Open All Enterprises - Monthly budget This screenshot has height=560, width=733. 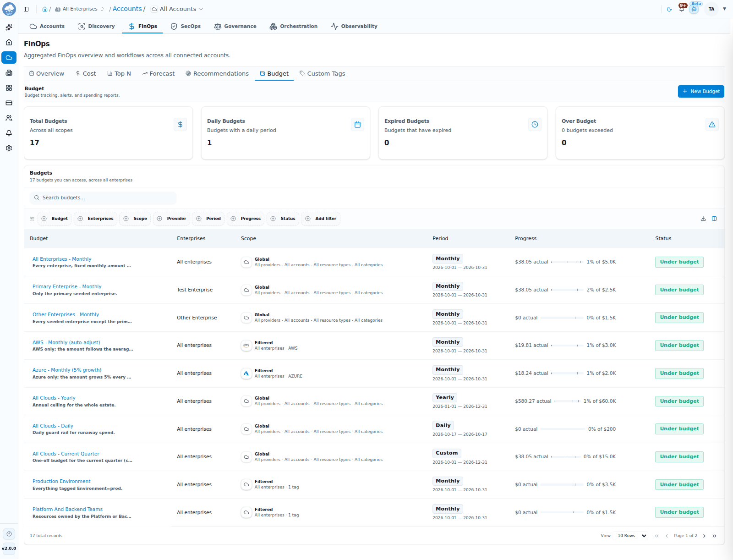[x=62, y=259]
